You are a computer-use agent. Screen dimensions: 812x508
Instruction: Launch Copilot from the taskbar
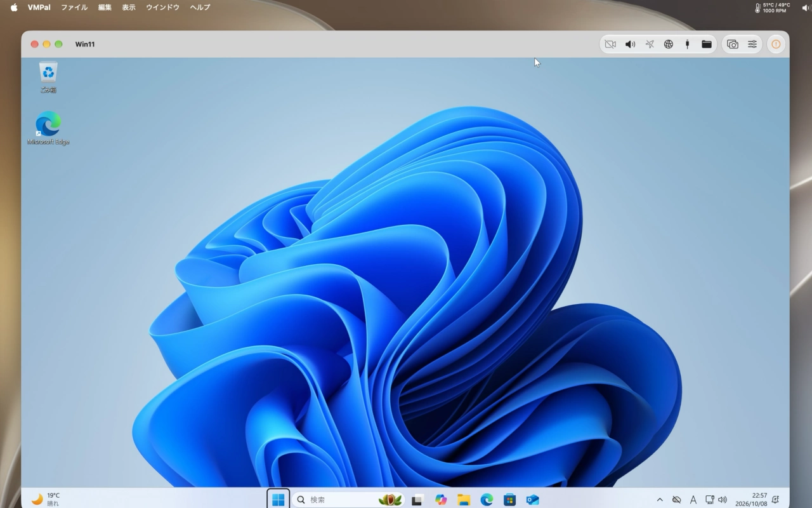click(x=441, y=500)
